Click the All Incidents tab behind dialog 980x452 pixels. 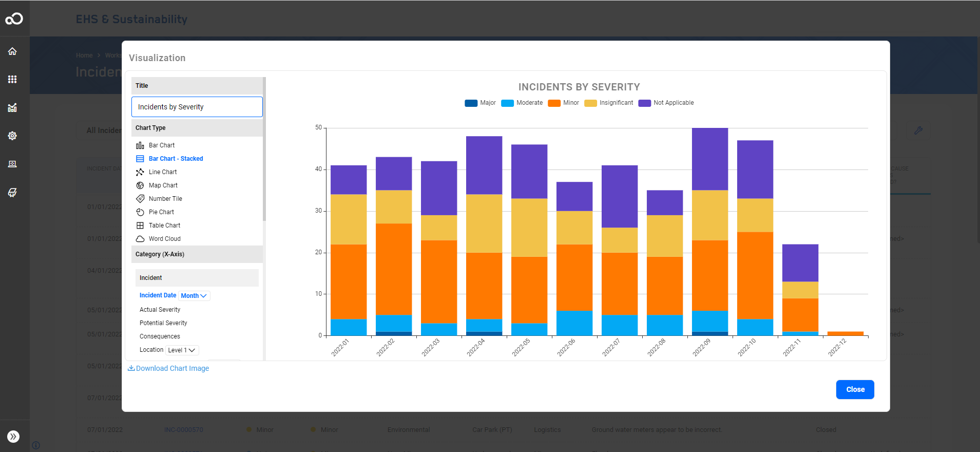coord(104,130)
